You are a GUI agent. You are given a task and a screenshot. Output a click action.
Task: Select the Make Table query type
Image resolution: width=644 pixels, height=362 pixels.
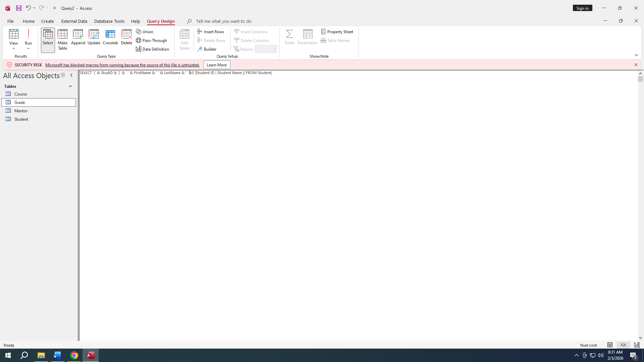coord(62,40)
